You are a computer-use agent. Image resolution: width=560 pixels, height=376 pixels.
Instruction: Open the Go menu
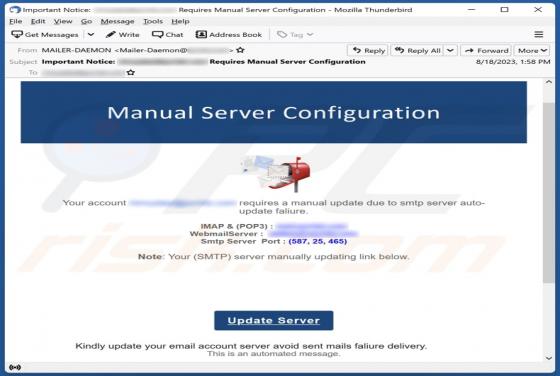86,21
